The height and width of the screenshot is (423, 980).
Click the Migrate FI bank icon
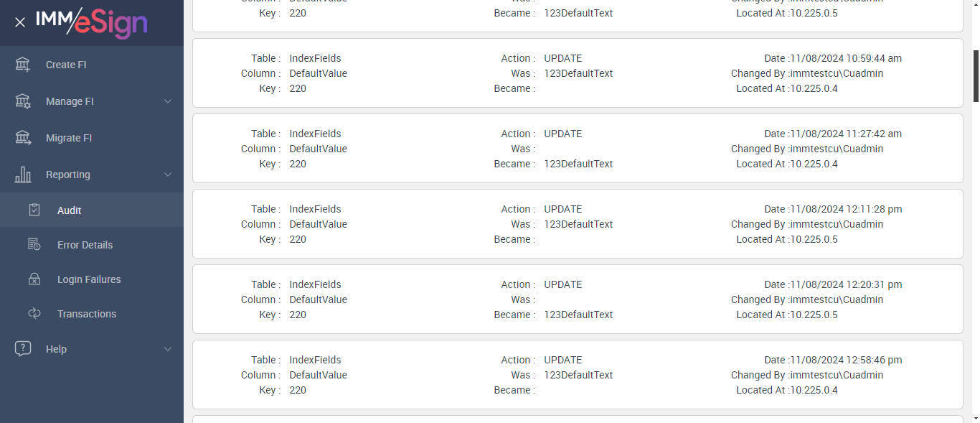pyautogui.click(x=23, y=138)
